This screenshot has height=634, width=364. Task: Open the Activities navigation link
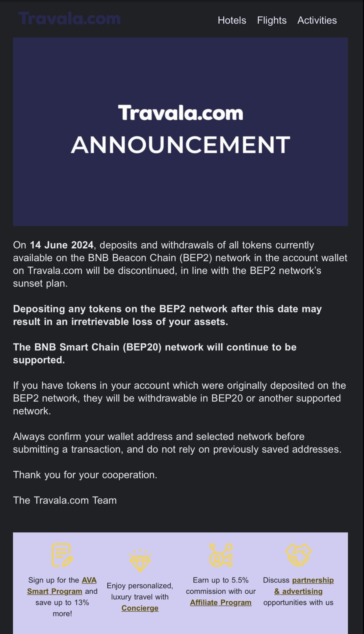point(317,20)
